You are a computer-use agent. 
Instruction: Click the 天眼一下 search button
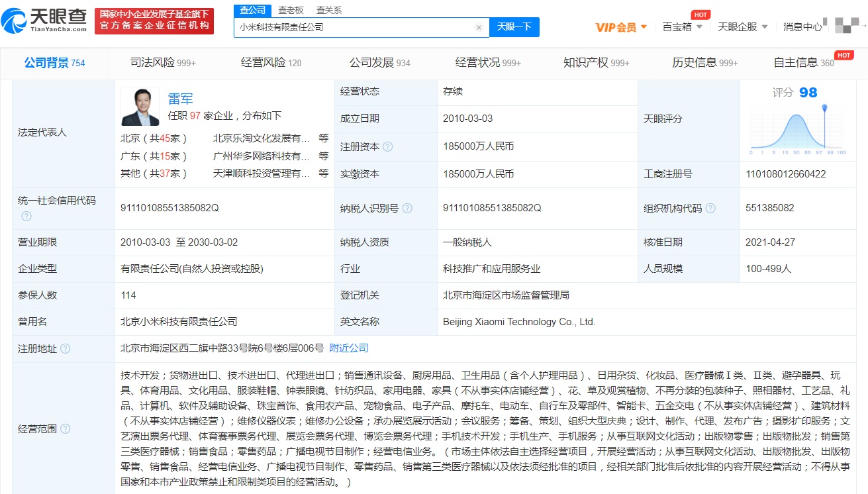(514, 27)
